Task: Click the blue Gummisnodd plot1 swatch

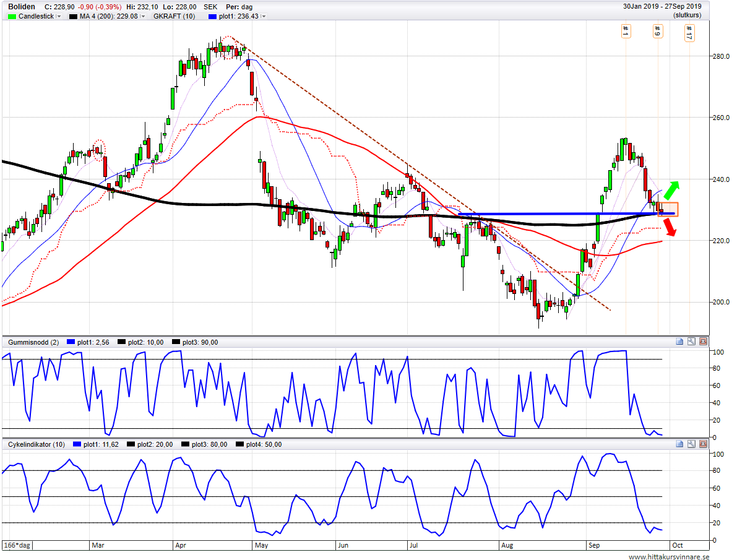Action: tap(71, 342)
